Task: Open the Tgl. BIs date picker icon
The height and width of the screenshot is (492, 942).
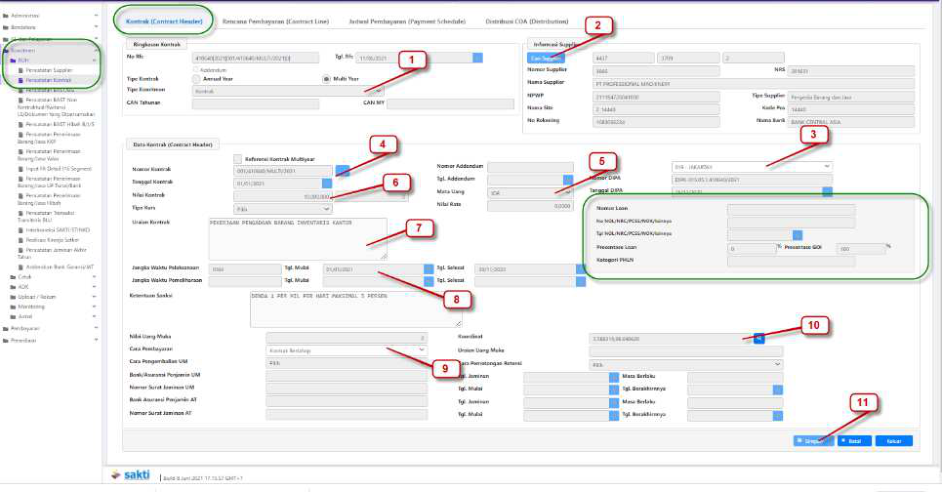Action: 477,59
